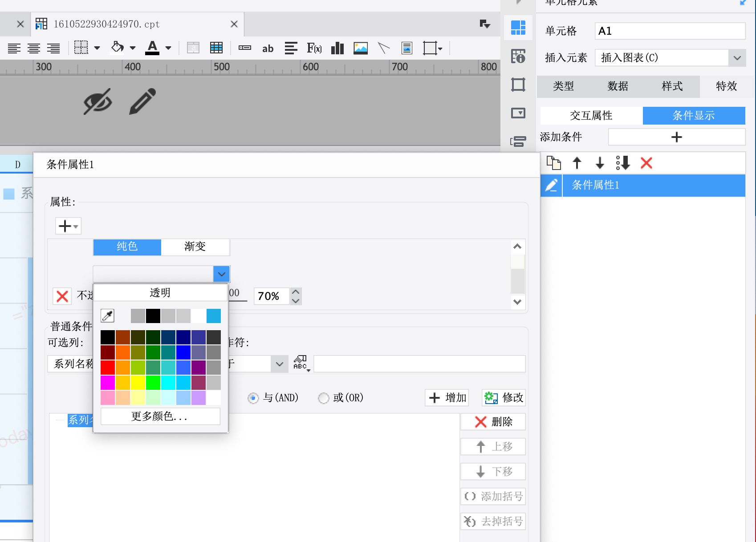756x542 pixels.
Task: Click the hidden eye icon on canvas
Action: coord(98,101)
